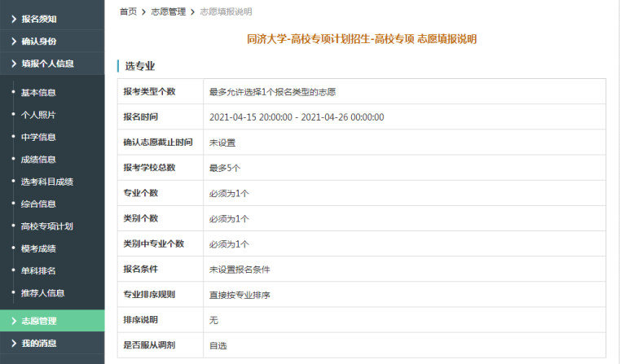The width and height of the screenshot is (620, 364).
Task: Open 基本信息 in the sidebar
Action: click(38, 93)
